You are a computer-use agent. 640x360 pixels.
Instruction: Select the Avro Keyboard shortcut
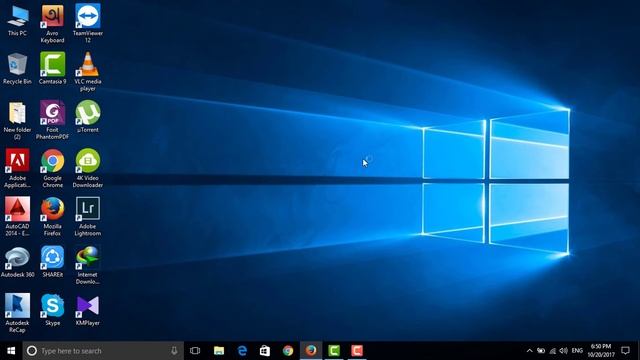[52, 24]
